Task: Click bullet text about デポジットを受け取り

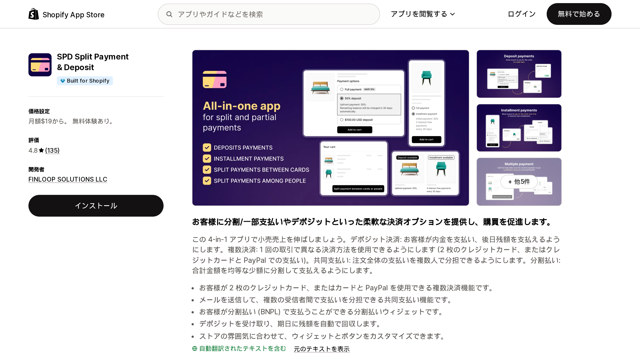Action: coord(290,324)
